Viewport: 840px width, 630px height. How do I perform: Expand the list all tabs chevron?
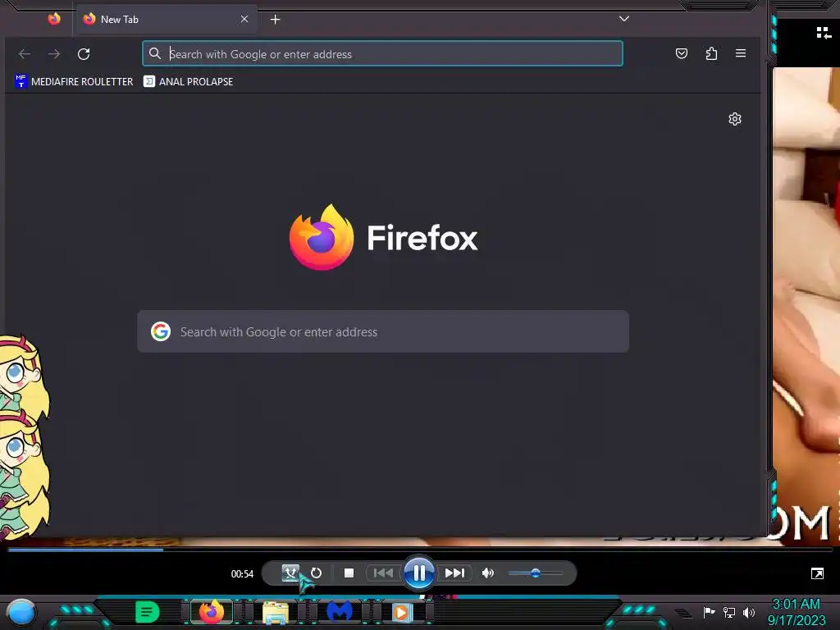coord(624,19)
